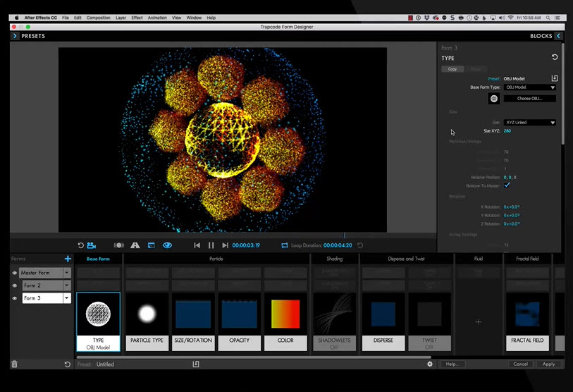Switch to the Disperse and Twist section
The image size is (573, 392).
pos(406,259)
